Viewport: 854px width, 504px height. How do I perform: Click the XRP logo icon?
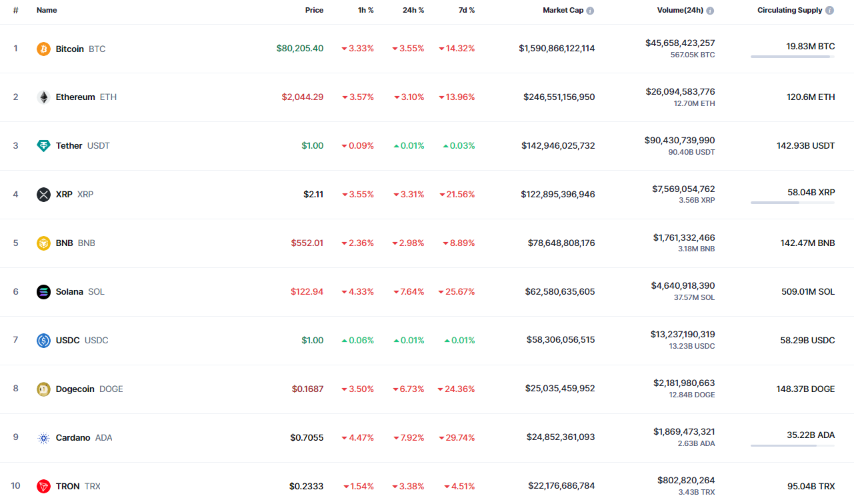[x=43, y=195]
